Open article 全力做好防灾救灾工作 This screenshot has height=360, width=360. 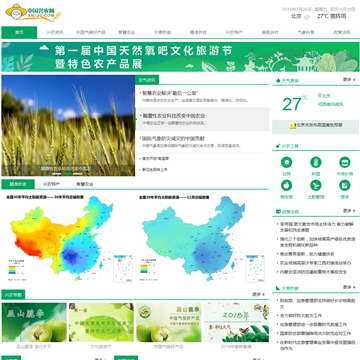(301, 315)
